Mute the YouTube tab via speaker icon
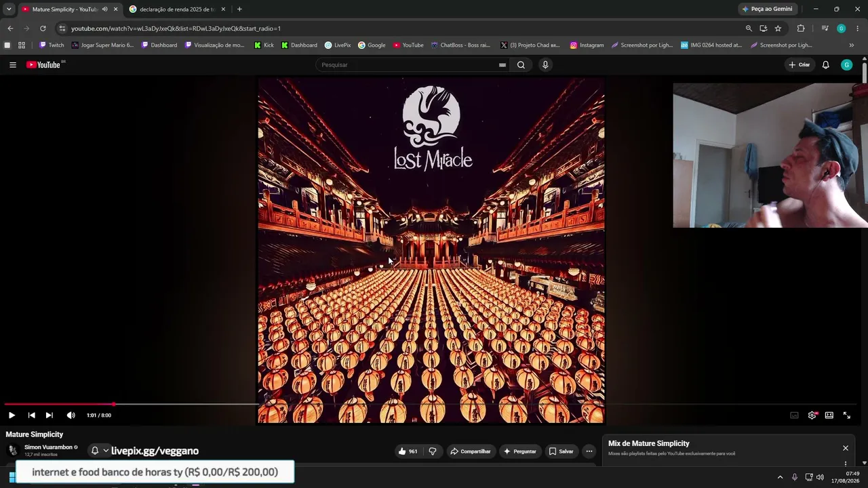This screenshot has width=868, height=488. coord(104,9)
